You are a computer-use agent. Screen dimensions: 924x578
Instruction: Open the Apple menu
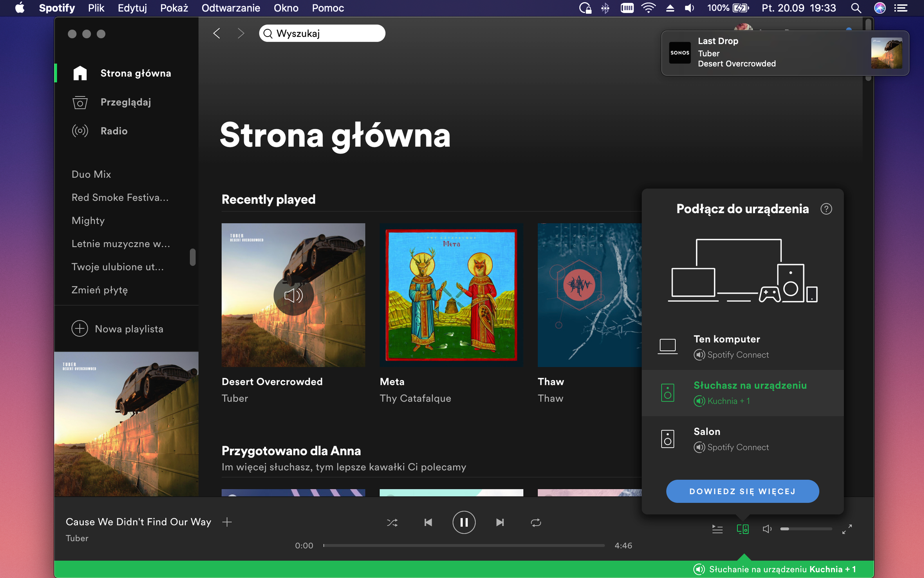click(x=20, y=8)
